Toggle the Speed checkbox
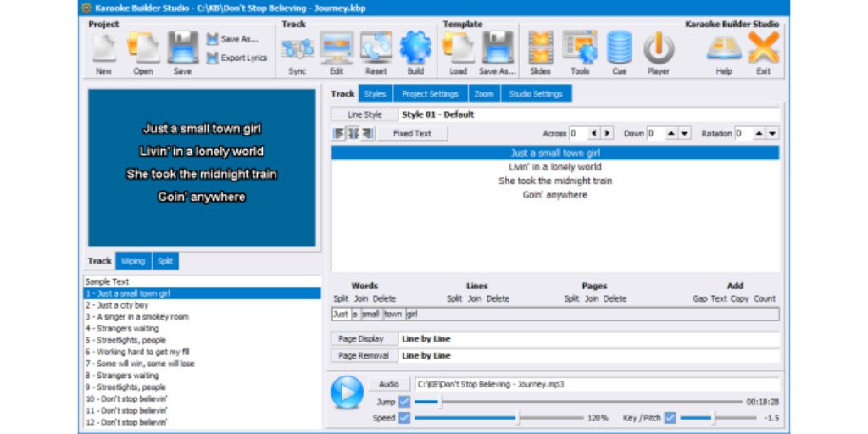Image resolution: width=868 pixels, height=434 pixels. click(x=404, y=418)
